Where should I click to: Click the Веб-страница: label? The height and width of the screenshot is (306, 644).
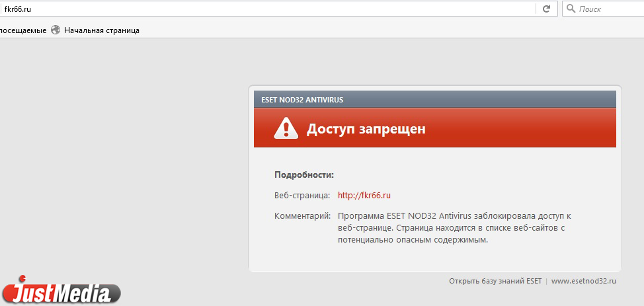[x=302, y=196]
